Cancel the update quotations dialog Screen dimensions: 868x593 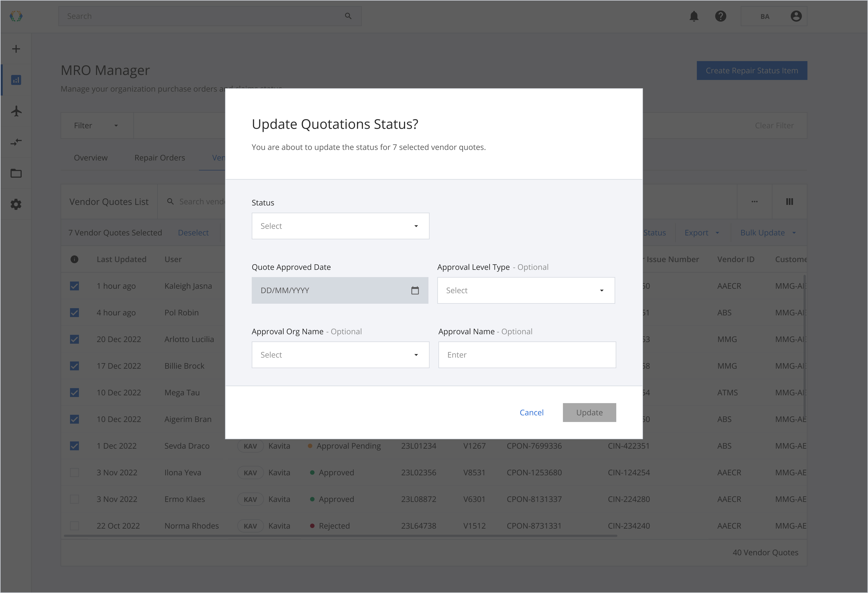[x=532, y=413]
